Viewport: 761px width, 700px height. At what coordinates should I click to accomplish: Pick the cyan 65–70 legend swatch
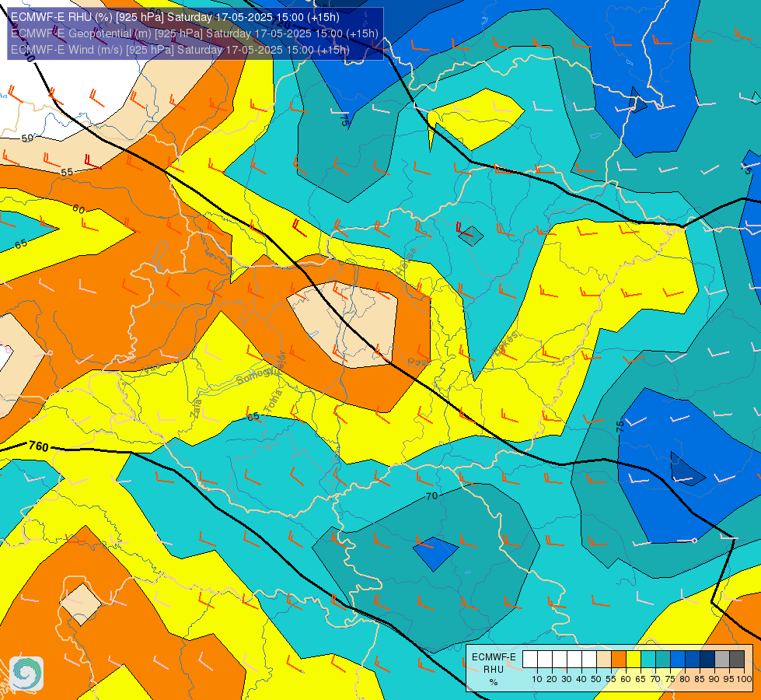click(648, 660)
